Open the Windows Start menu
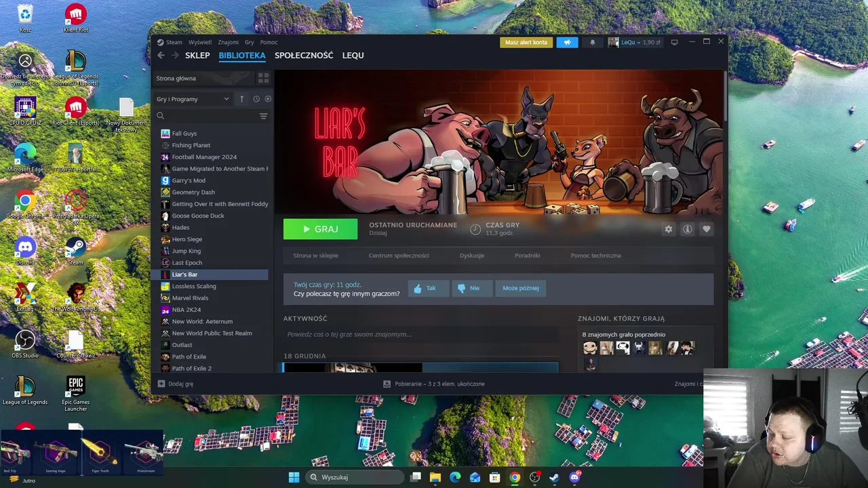 click(x=294, y=477)
